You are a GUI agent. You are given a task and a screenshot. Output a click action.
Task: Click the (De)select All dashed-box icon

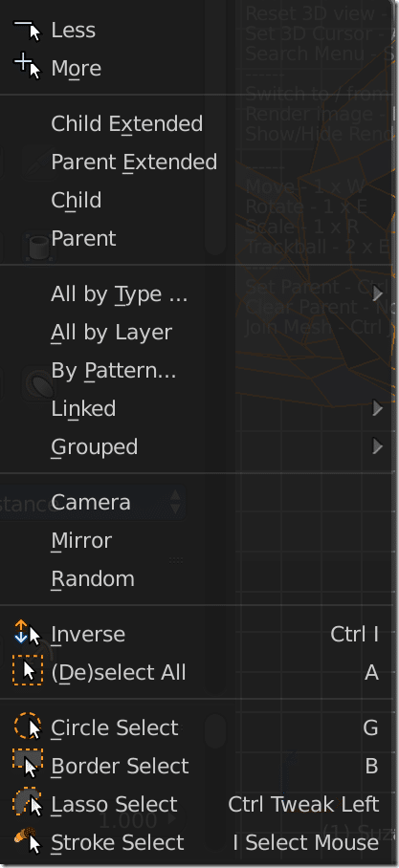click(27, 671)
